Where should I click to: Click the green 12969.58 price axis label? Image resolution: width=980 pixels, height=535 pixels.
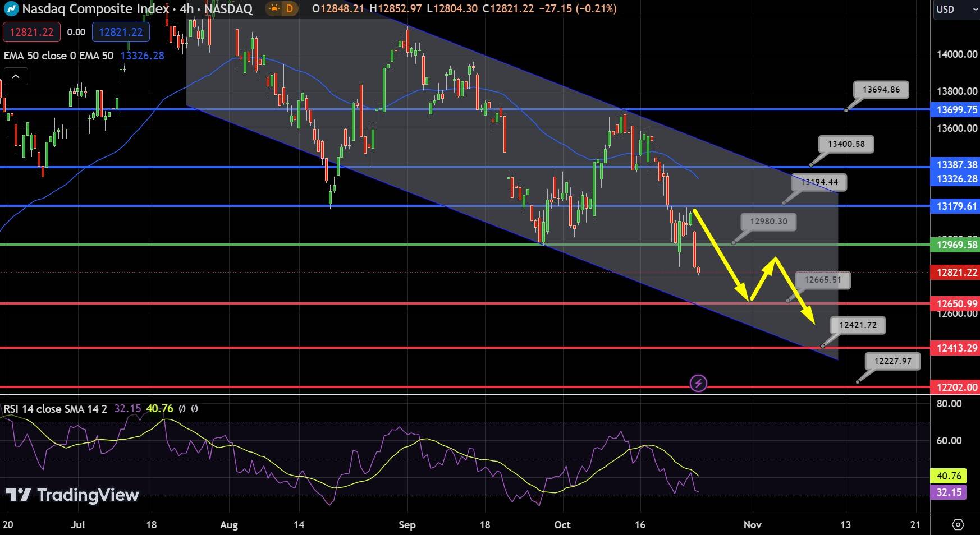point(955,245)
